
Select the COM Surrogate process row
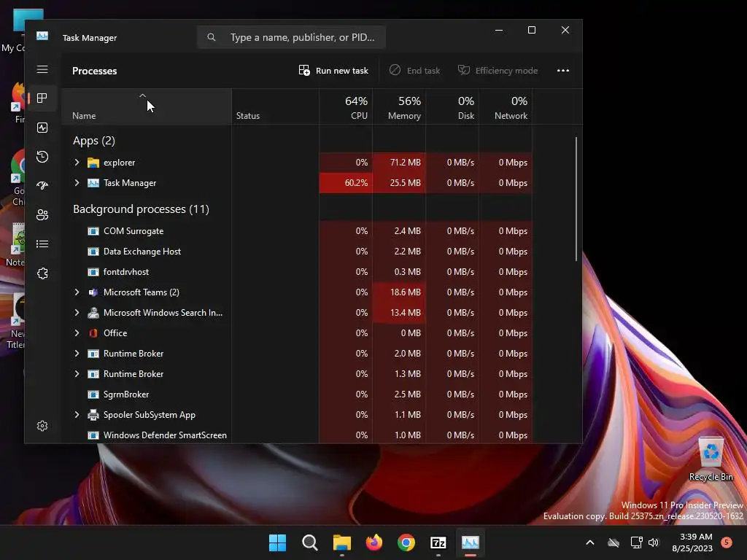coord(298,231)
